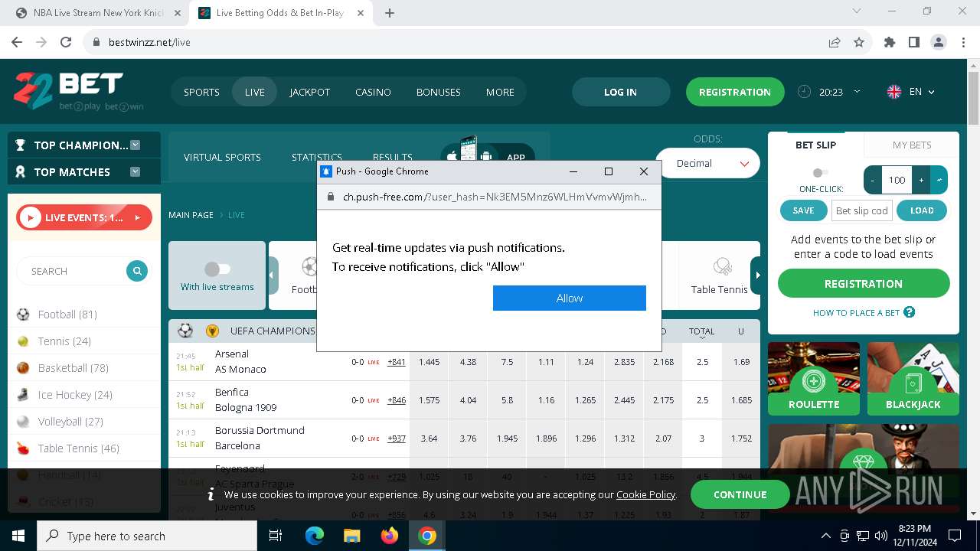Open VIRTUAL SPORTS section
Image resolution: width=980 pixels, height=551 pixels.
222,157
